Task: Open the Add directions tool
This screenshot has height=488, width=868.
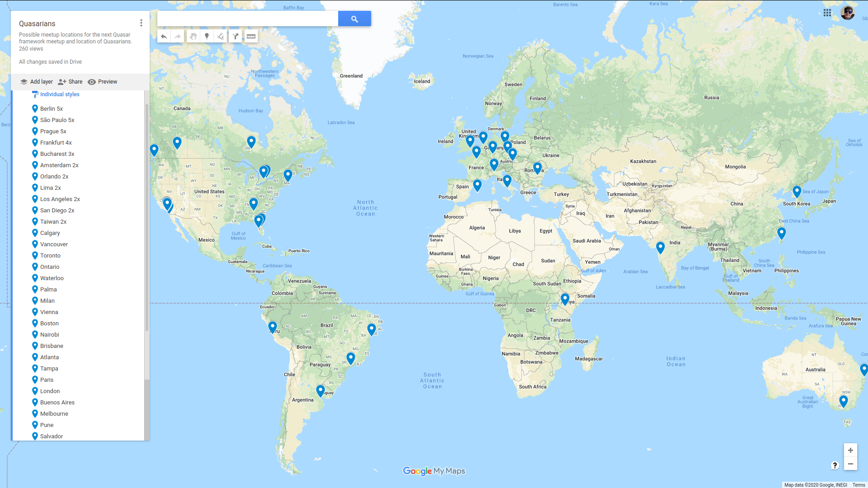Action: 236,36
